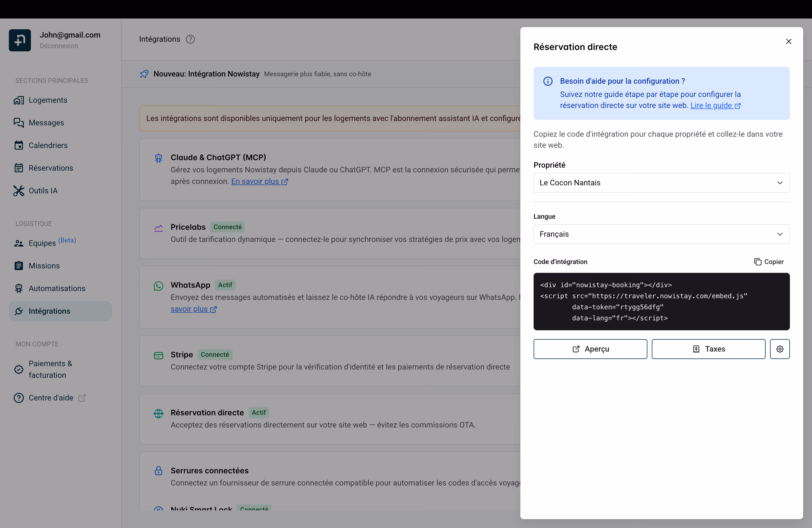Click the Stripe Connecté status badge
812x528 pixels.
(215, 355)
